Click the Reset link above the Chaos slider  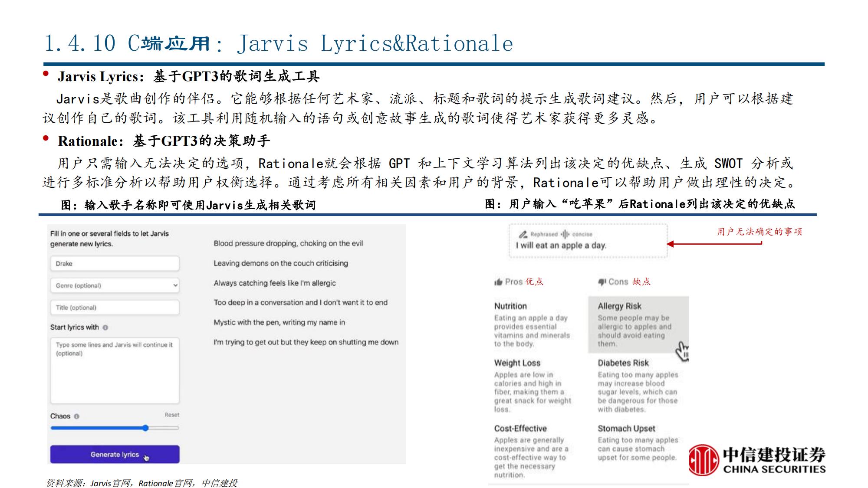[x=172, y=415]
